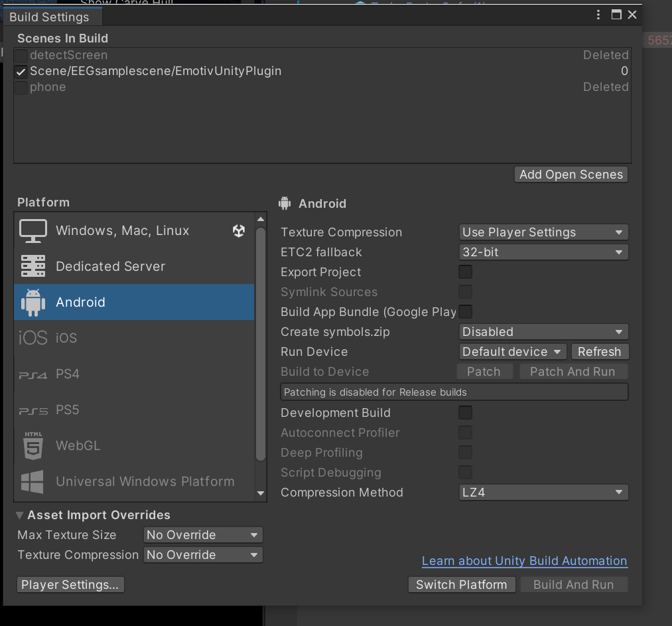Toggle the detectScreen scene checkbox
The image size is (672, 626).
pos(21,55)
